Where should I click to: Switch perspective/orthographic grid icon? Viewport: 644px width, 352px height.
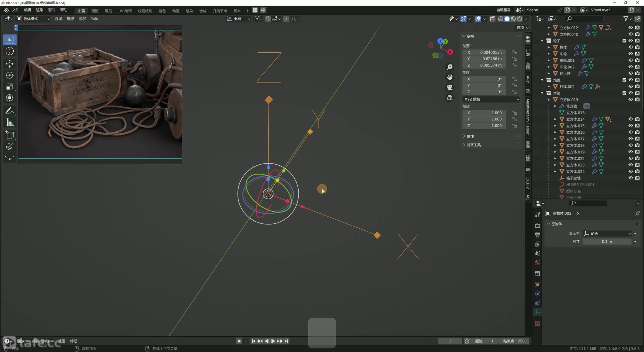(x=450, y=98)
